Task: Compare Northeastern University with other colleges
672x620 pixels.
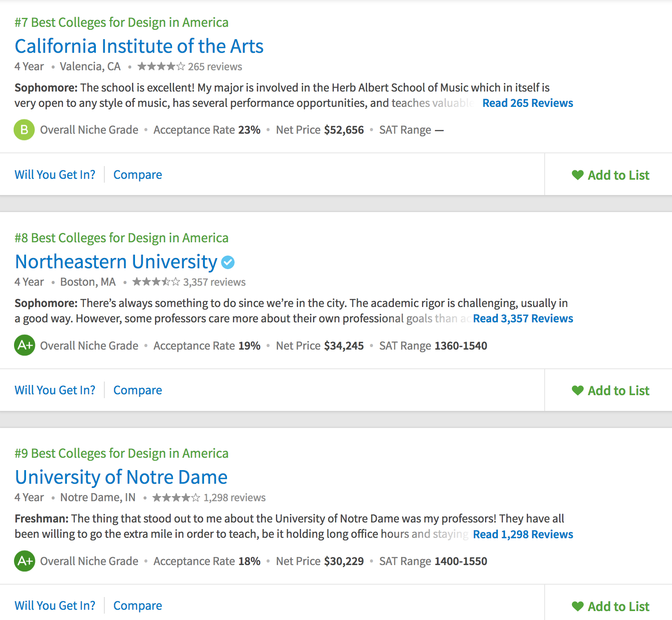Action: point(138,390)
